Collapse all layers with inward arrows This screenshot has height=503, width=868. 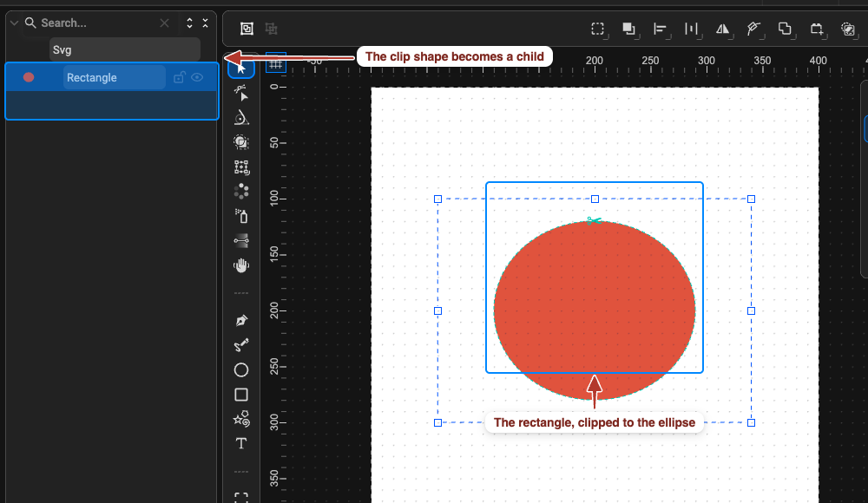coord(206,23)
